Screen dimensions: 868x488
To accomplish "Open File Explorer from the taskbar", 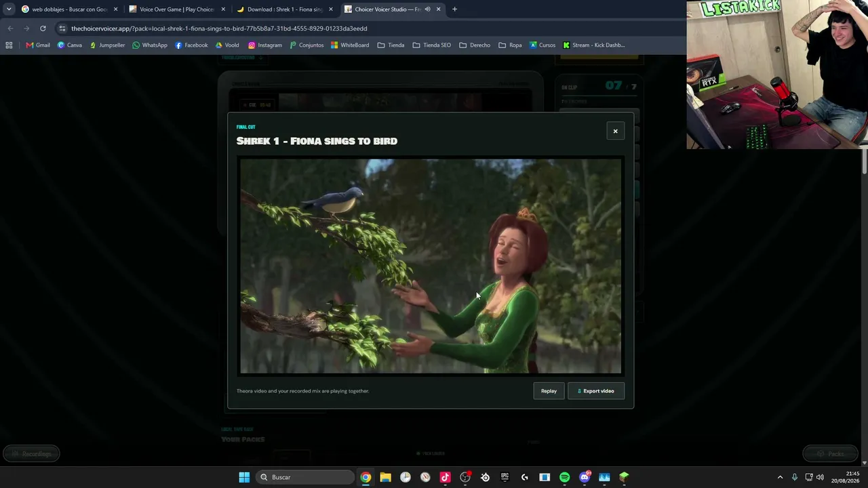I will 385,477.
